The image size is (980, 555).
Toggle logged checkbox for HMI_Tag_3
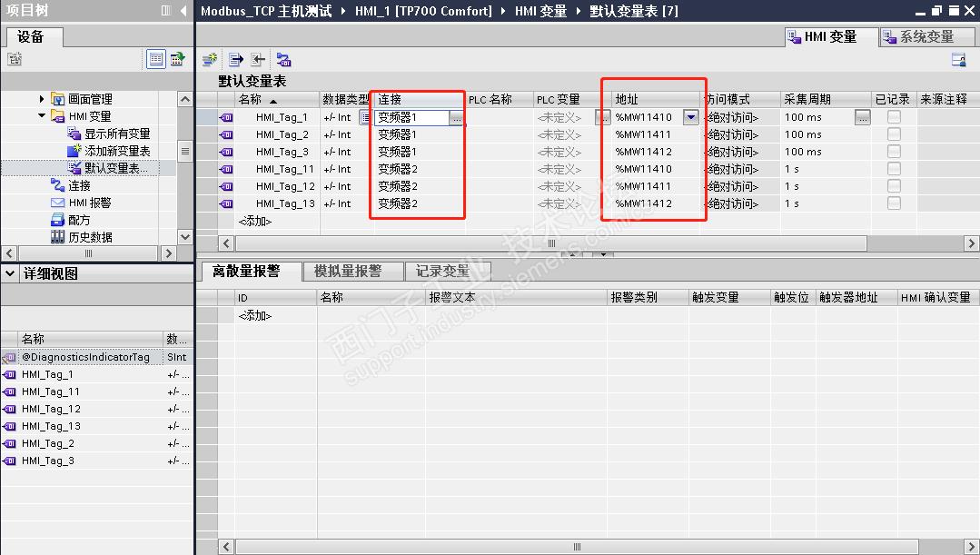tap(895, 152)
